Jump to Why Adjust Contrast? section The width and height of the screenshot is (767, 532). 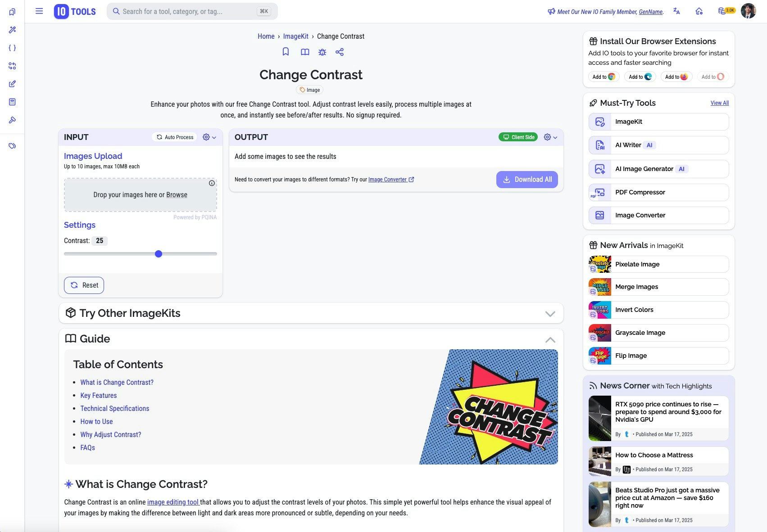coord(110,435)
